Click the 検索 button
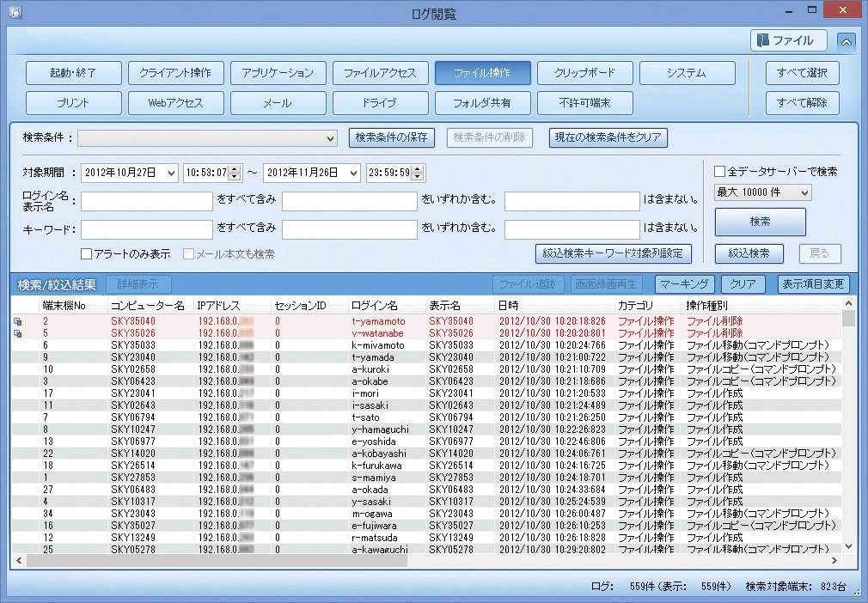Image resolution: width=868 pixels, height=603 pixels. click(x=760, y=222)
